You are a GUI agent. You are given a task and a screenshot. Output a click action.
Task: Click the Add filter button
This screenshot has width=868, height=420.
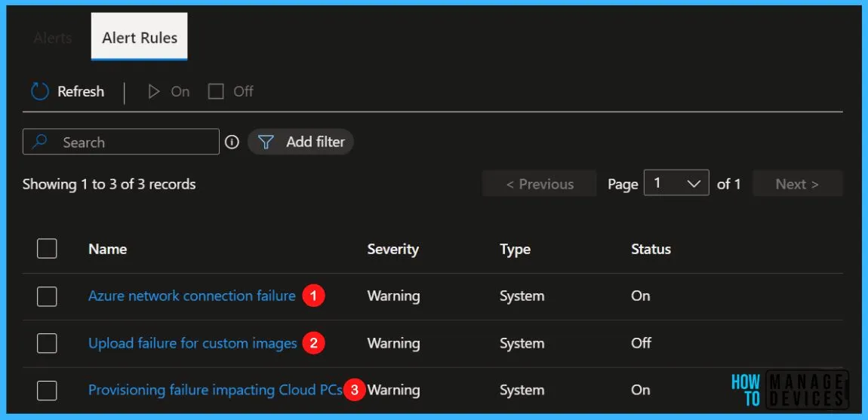click(300, 143)
